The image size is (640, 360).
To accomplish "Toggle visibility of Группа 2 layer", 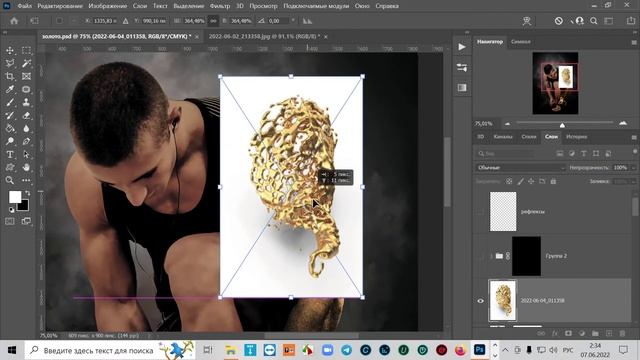I will tap(480, 256).
